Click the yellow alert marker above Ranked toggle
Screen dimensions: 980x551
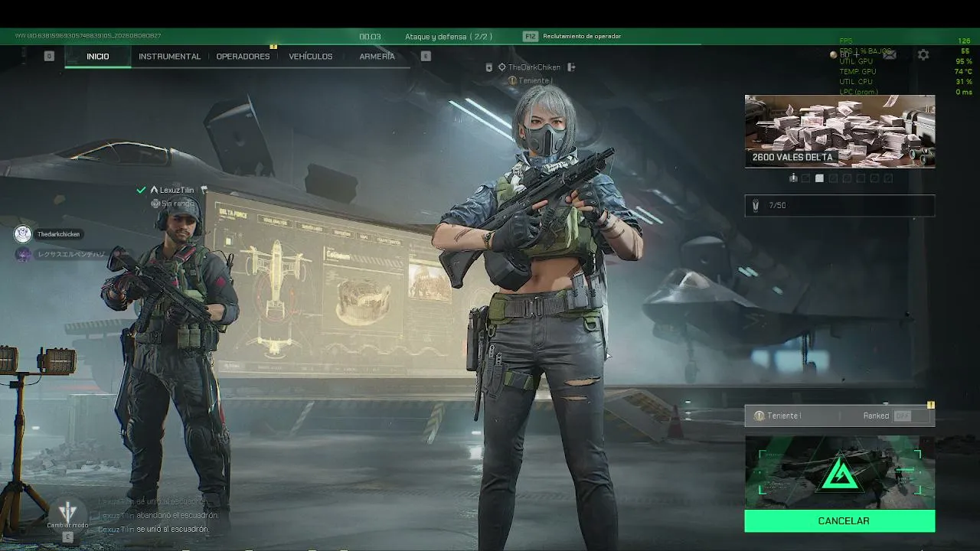[931, 405]
